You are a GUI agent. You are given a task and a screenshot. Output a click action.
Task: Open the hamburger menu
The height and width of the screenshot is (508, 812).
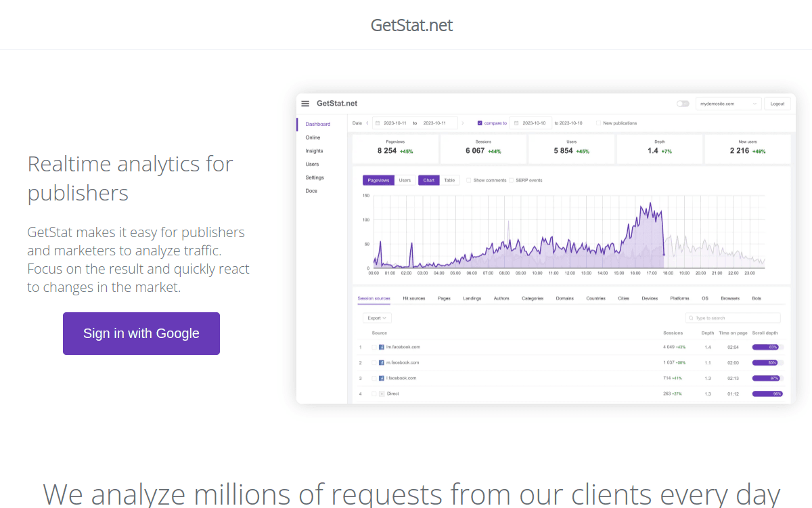click(x=307, y=103)
